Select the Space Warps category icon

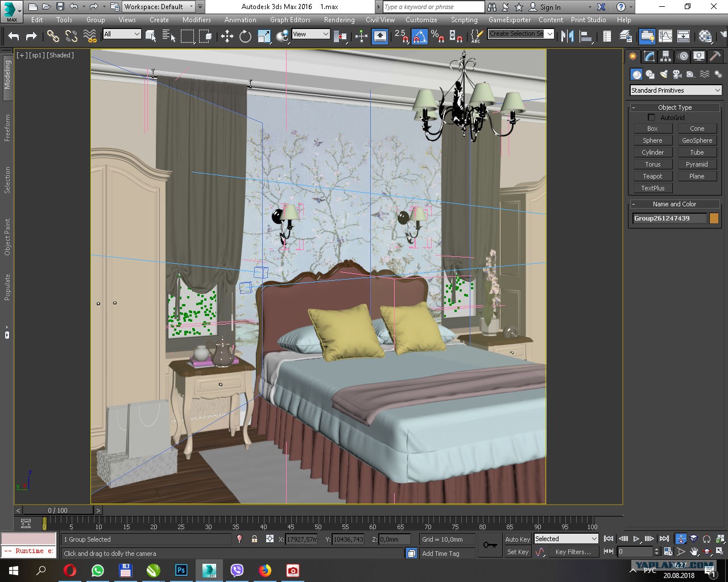tap(704, 74)
